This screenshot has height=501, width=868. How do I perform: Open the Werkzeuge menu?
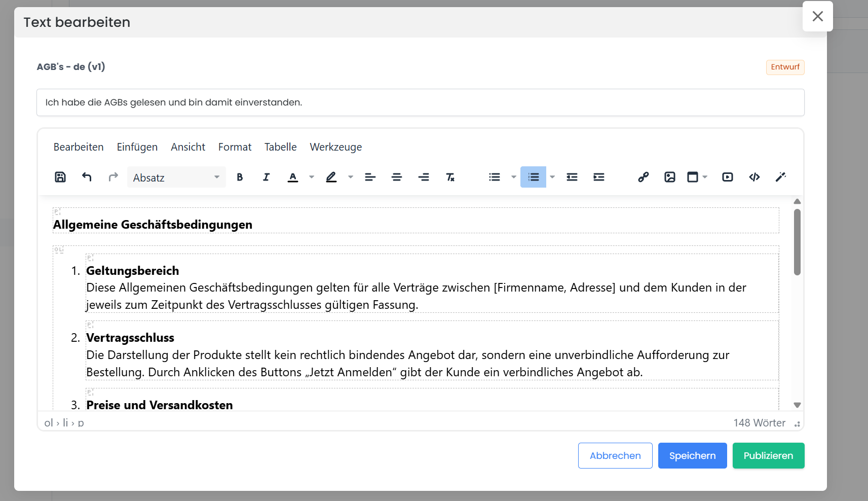(x=335, y=147)
